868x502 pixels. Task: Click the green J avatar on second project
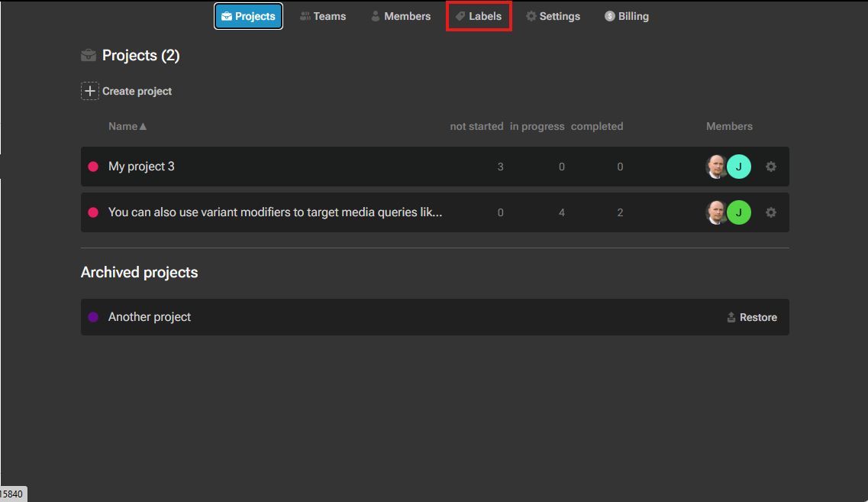coord(739,212)
